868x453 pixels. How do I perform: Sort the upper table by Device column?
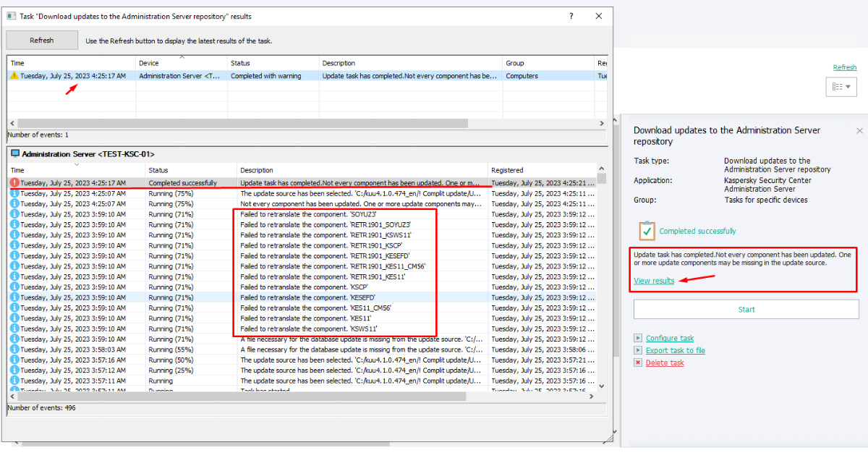coord(181,63)
